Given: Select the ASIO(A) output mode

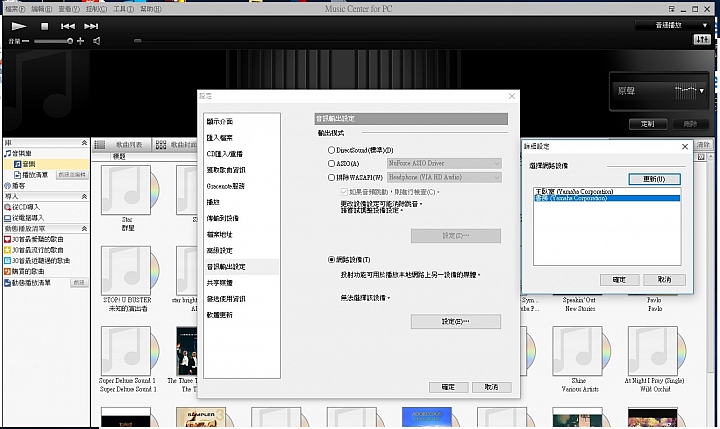Looking at the screenshot, I should 331,164.
